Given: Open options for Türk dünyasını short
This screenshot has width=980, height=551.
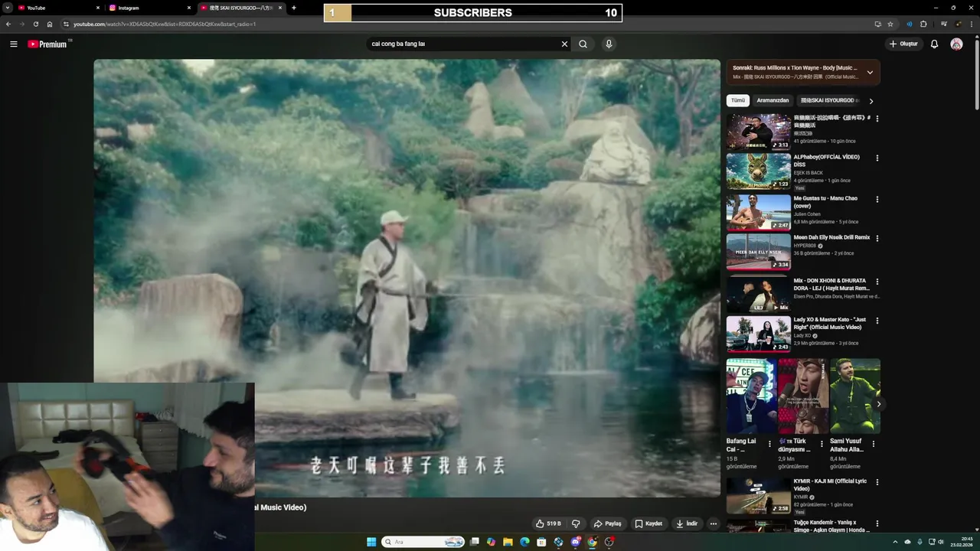Looking at the screenshot, I should click(x=822, y=444).
